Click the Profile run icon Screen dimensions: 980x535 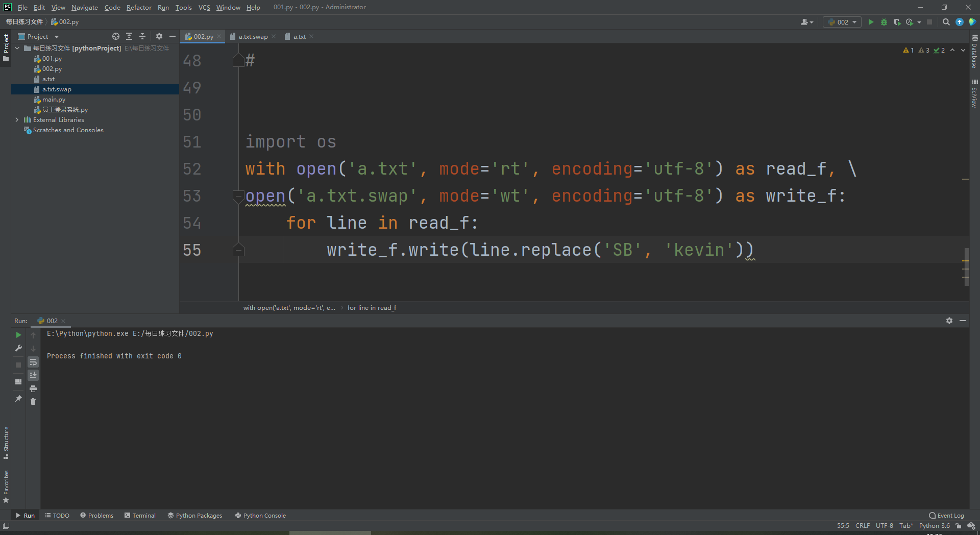coord(910,22)
